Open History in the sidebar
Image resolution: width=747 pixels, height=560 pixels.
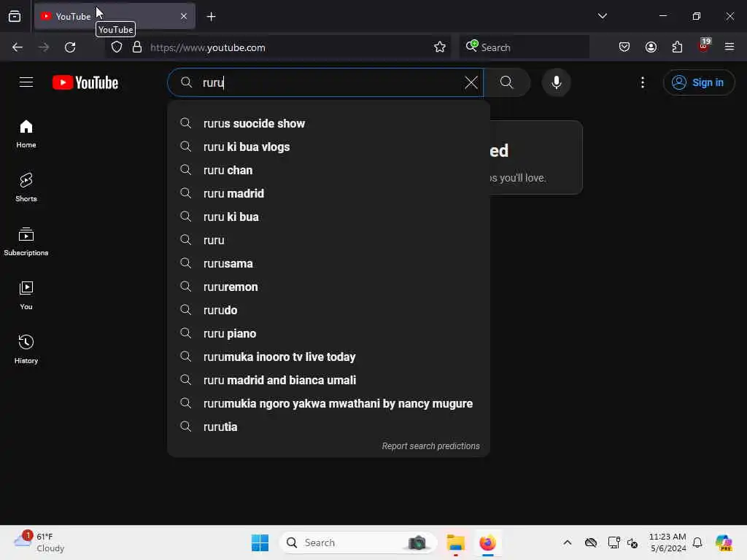(x=26, y=349)
